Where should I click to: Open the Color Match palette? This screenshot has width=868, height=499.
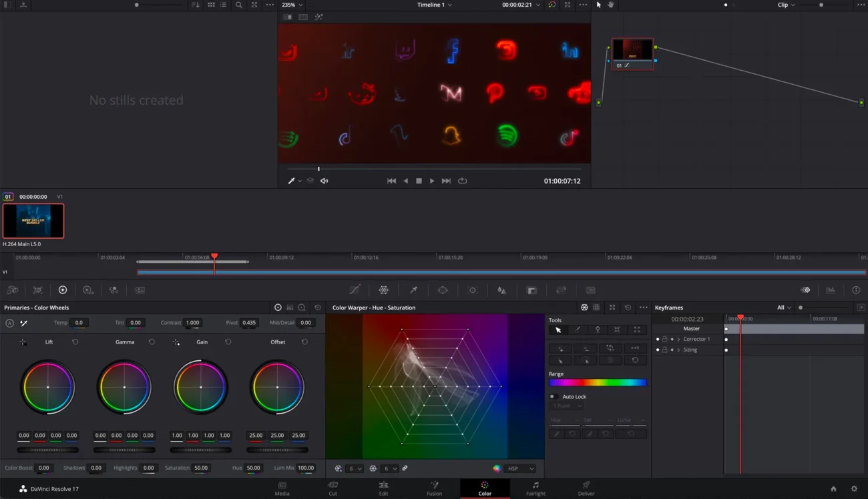tap(38, 290)
